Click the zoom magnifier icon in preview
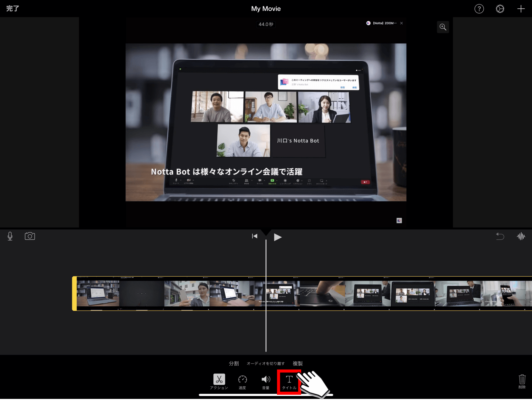This screenshot has width=532, height=406. click(x=443, y=27)
